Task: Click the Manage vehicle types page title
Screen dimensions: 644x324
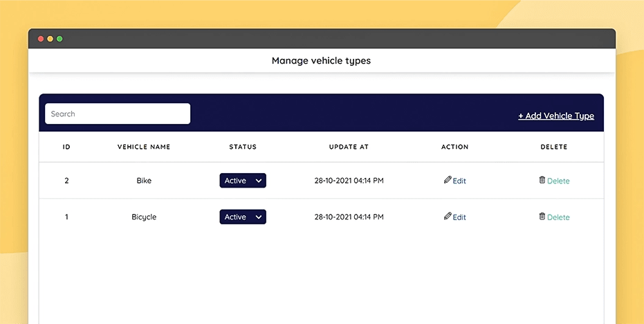Action: click(321, 61)
